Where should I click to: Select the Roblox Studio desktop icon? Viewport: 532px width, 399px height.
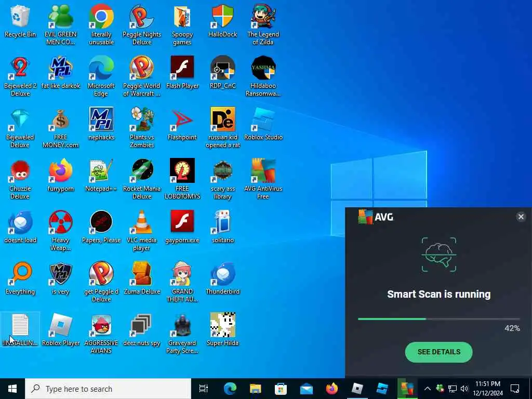tap(263, 124)
